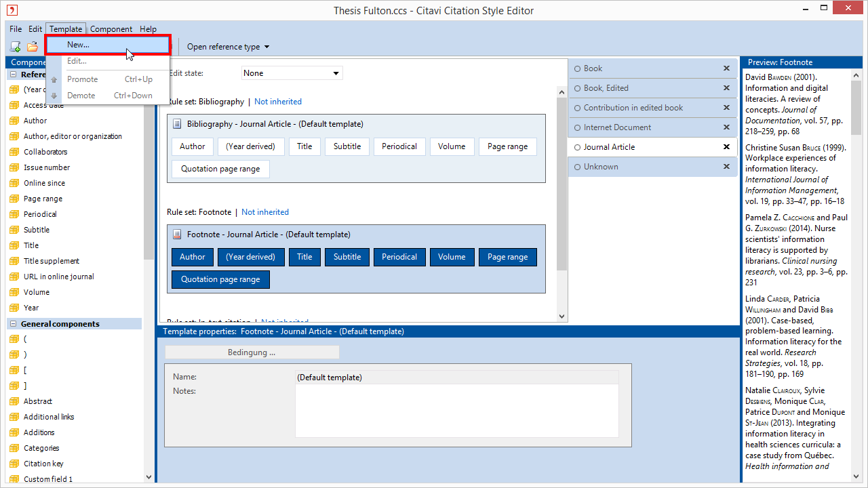Image resolution: width=868 pixels, height=488 pixels.
Task: Click the template Name input field
Action: pyautogui.click(x=457, y=378)
